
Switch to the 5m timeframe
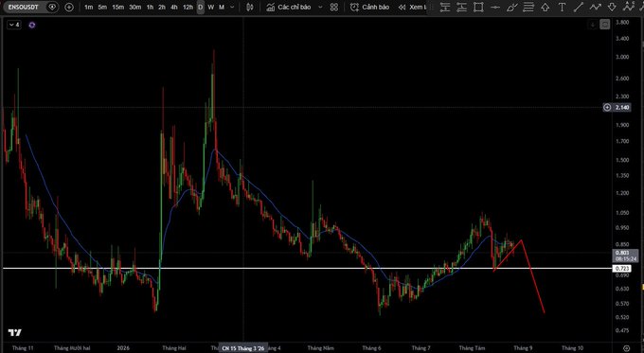point(102,7)
